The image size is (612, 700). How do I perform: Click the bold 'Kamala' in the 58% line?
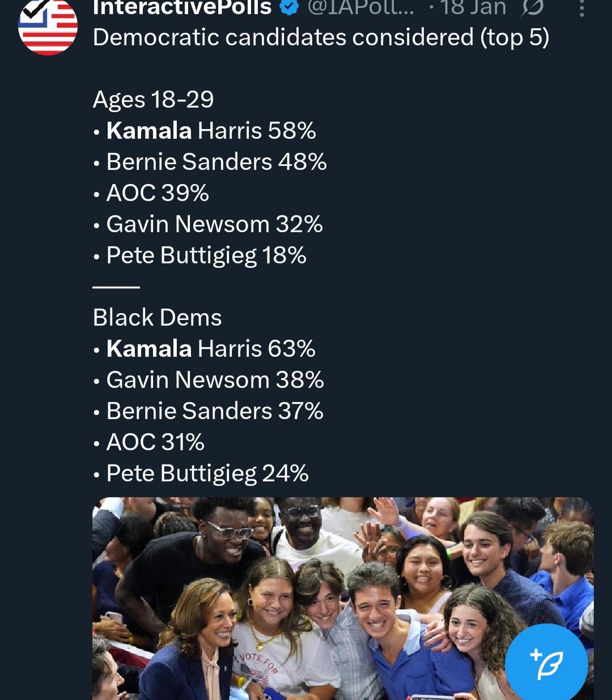149,131
